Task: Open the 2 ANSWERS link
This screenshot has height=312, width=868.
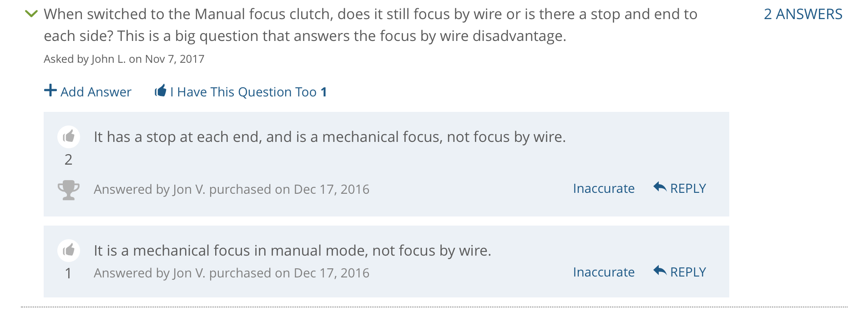Action: (x=803, y=14)
